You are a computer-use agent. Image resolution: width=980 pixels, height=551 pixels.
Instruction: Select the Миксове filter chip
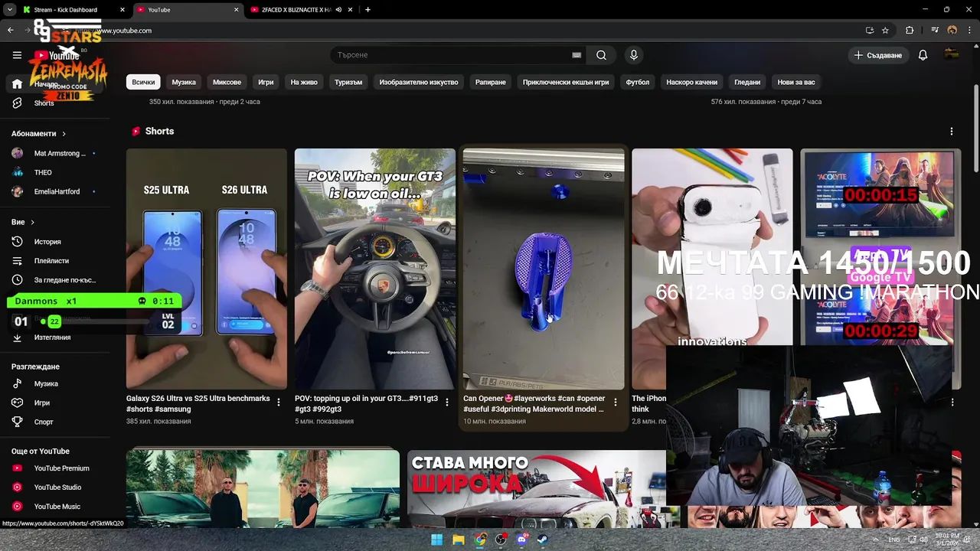[227, 82]
